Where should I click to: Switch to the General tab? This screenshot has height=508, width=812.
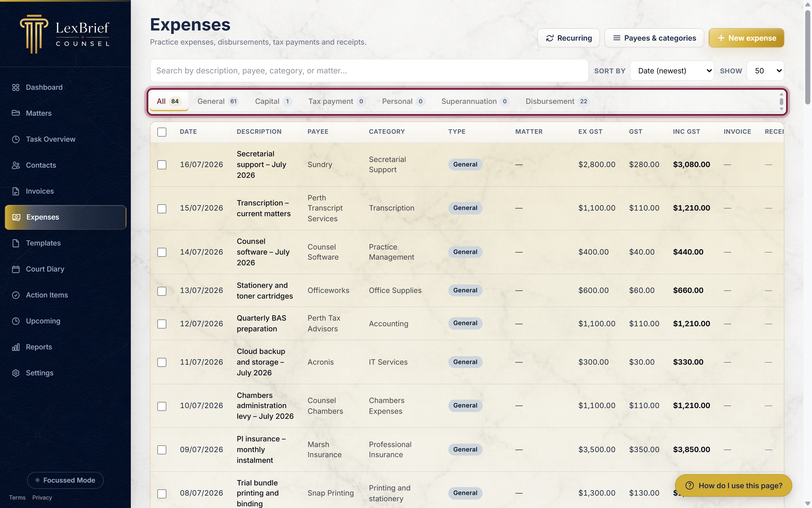pos(218,101)
